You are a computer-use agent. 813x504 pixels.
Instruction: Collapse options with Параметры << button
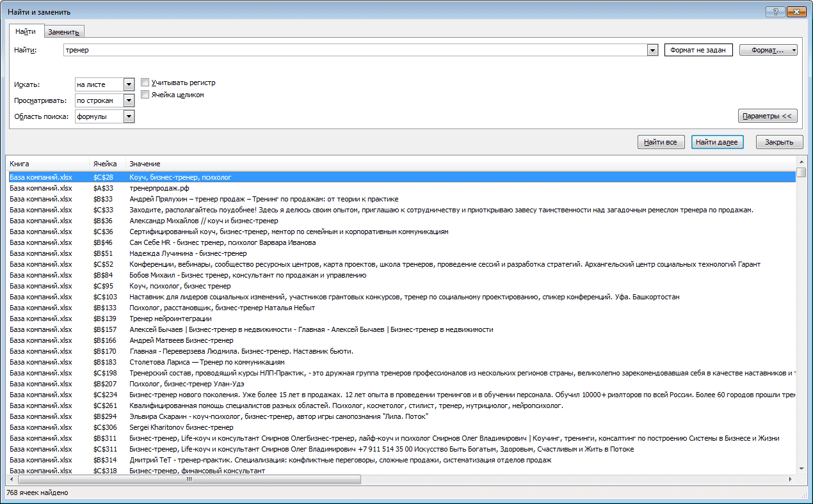tap(768, 116)
